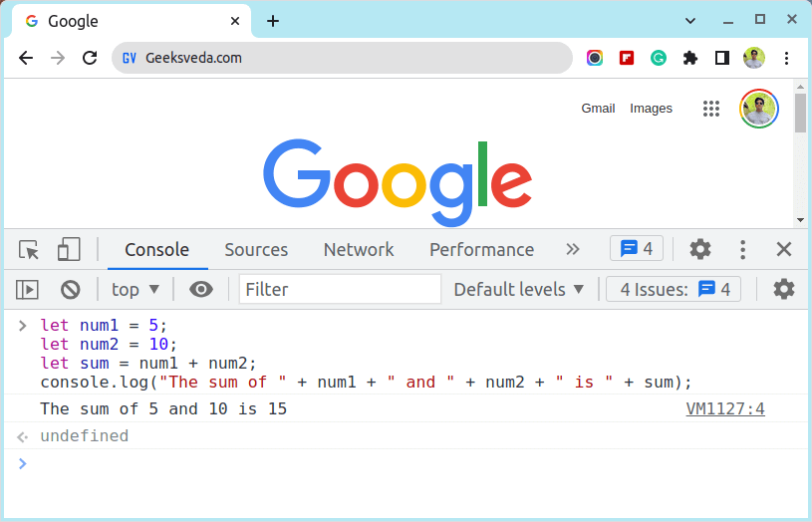Open the Gmail link
The width and height of the screenshot is (812, 522).
pos(598,109)
